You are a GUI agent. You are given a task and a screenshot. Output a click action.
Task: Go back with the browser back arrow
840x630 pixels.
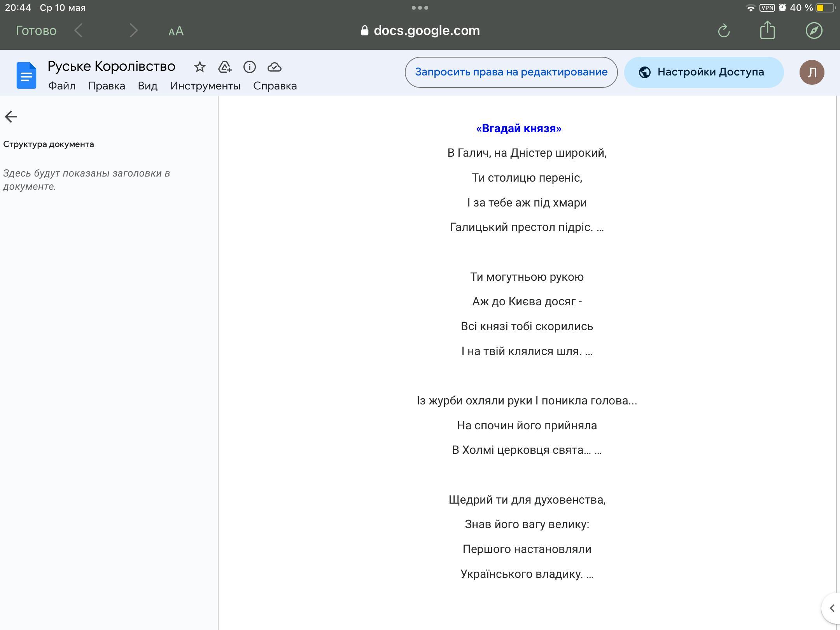[78, 30]
